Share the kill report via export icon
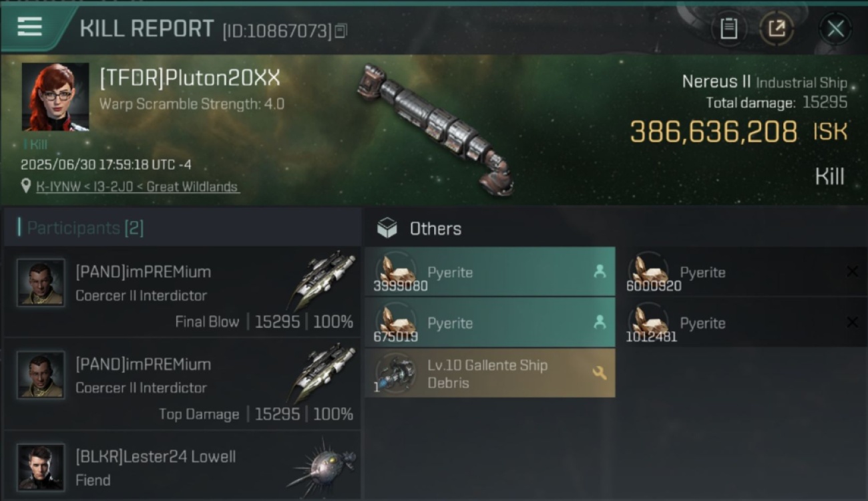Image resolution: width=868 pixels, height=501 pixels. coord(777,29)
